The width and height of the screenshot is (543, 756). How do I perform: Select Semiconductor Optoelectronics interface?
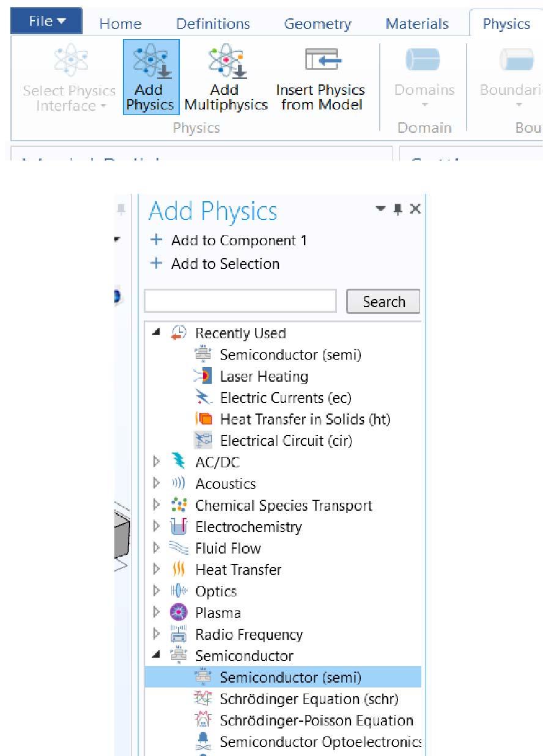click(320, 742)
